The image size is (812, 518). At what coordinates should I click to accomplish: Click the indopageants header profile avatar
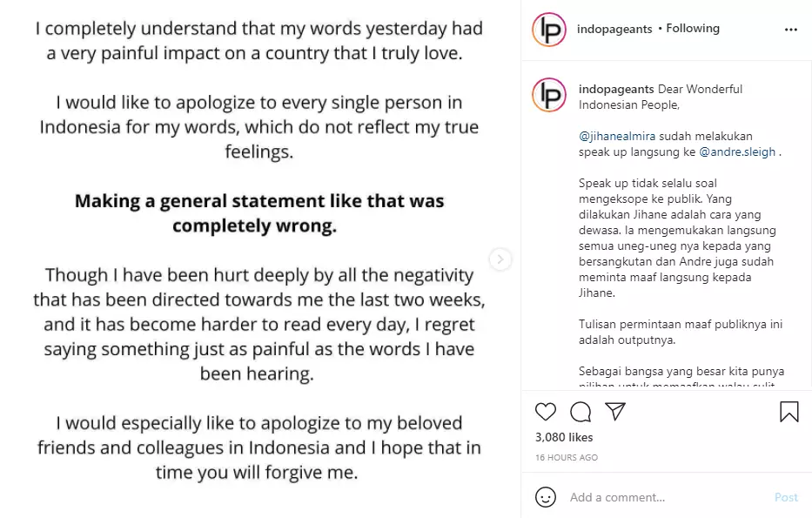click(x=549, y=29)
